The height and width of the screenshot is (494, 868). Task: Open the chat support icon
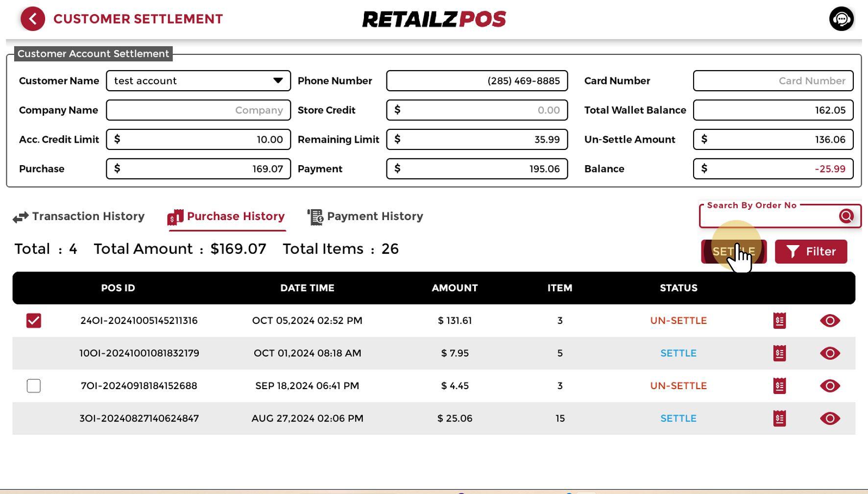841,19
